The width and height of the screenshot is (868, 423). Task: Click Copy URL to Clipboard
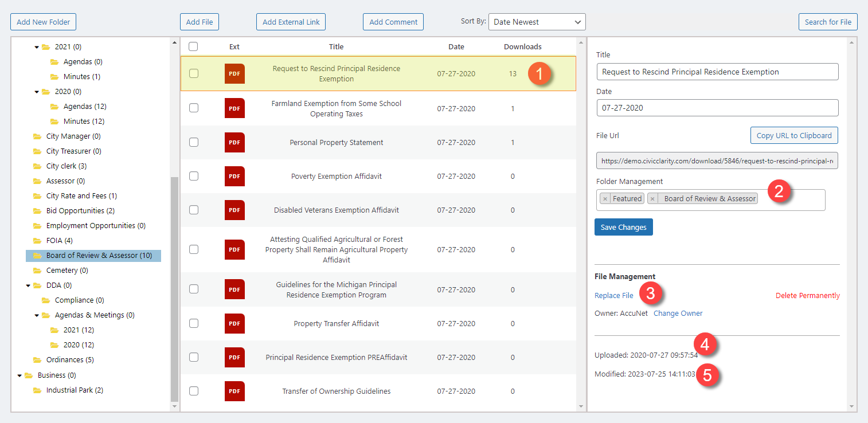pyautogui.click(x=794, y=135)
